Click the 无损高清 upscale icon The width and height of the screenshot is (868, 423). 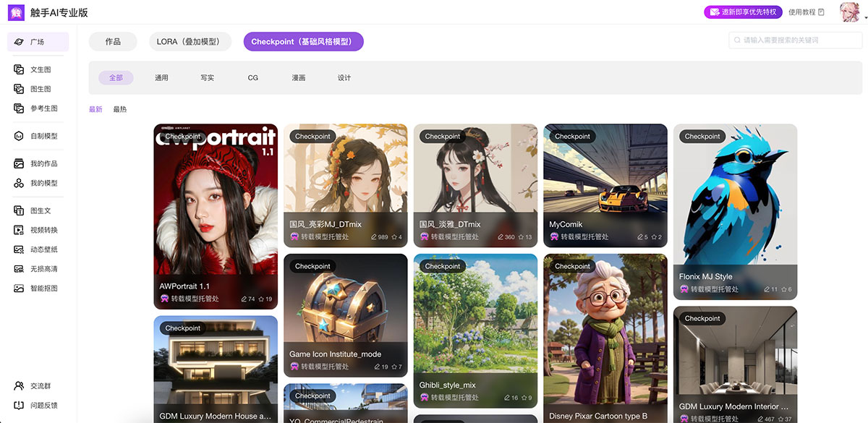coord(20,269)
